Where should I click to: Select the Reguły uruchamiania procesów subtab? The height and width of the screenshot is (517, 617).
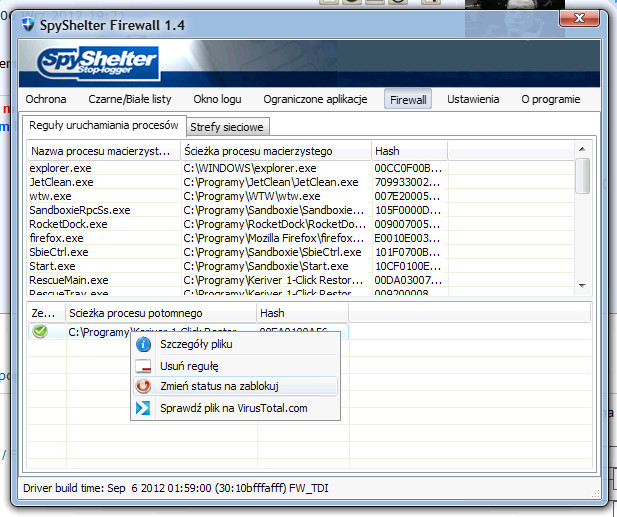104,126
